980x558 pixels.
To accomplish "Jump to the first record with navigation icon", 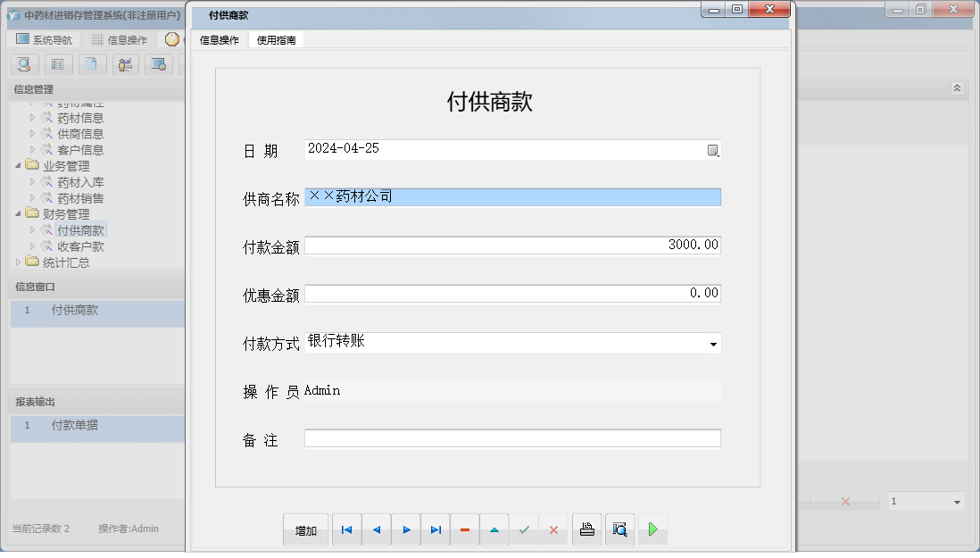I will click(346, 529).
